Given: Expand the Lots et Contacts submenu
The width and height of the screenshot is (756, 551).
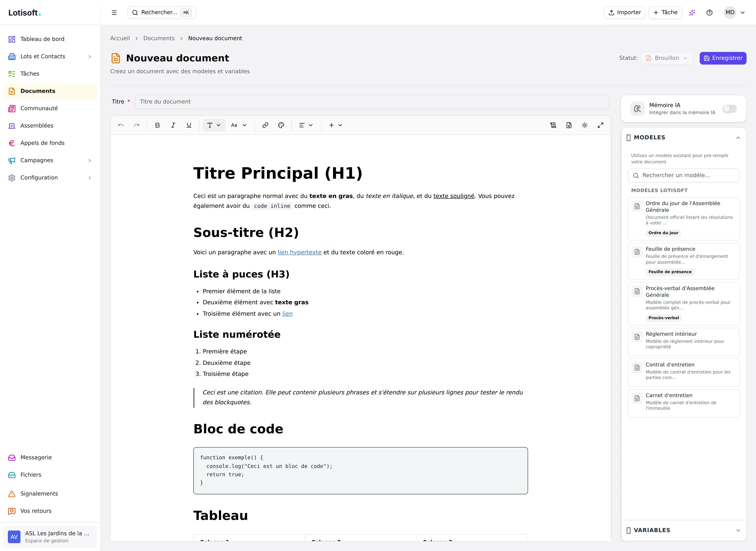Looking at the screenshot, I should [89, 57].
